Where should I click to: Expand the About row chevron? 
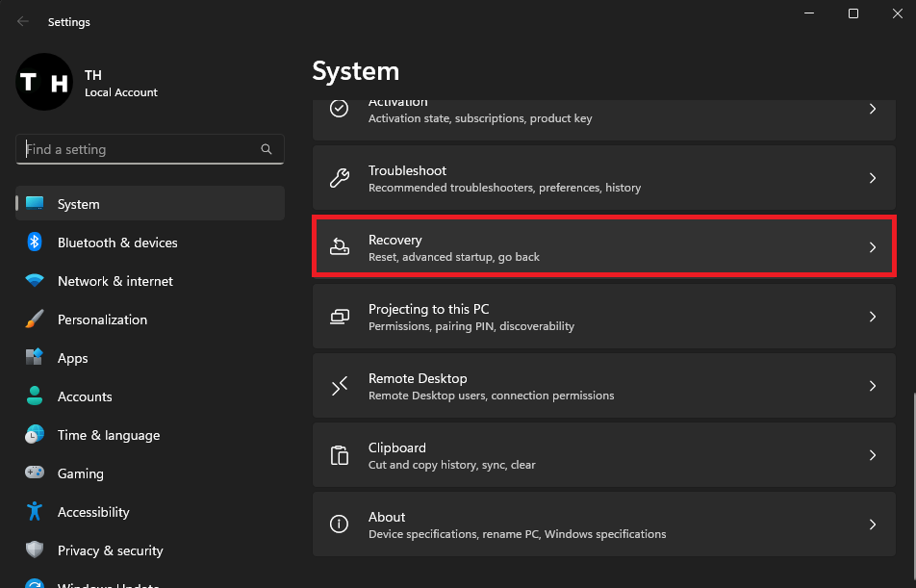873,524
